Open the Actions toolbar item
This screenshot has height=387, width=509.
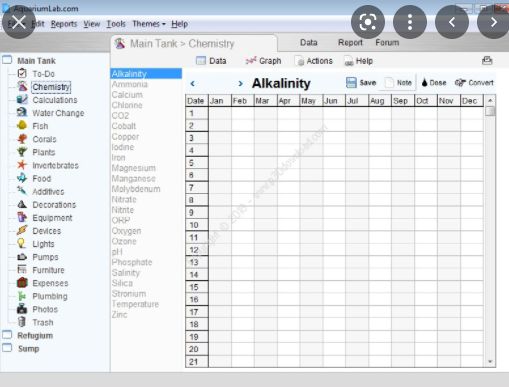click(314, 61)
